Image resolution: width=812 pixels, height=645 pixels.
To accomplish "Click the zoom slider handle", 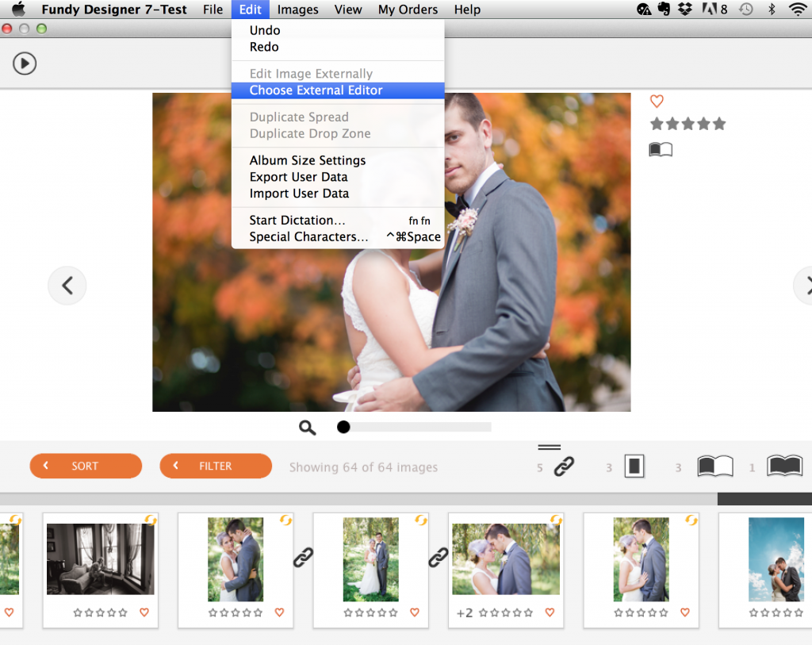I will [343, 427].
